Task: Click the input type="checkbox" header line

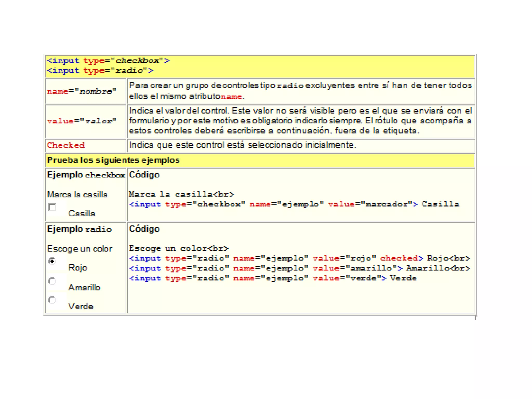Action: (x=108, y=61)
